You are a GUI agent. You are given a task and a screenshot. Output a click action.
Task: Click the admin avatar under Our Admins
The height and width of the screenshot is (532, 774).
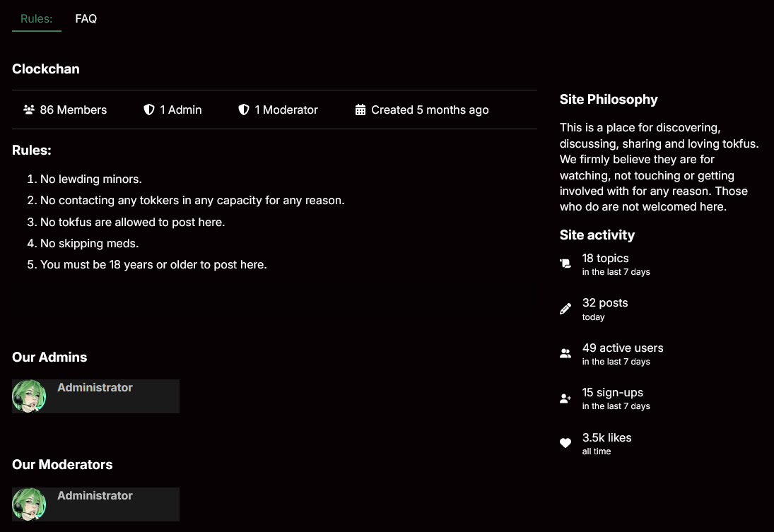click(x=29, y=396)
